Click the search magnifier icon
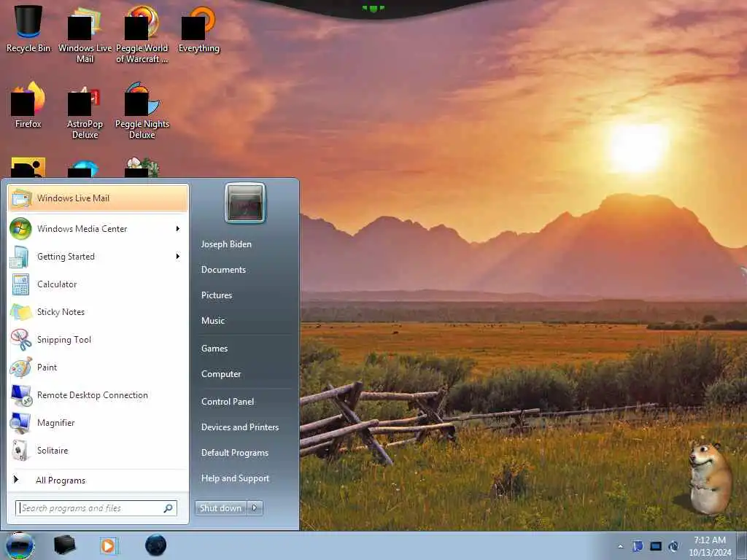The image size is (747, 560). tap(169, 508)
